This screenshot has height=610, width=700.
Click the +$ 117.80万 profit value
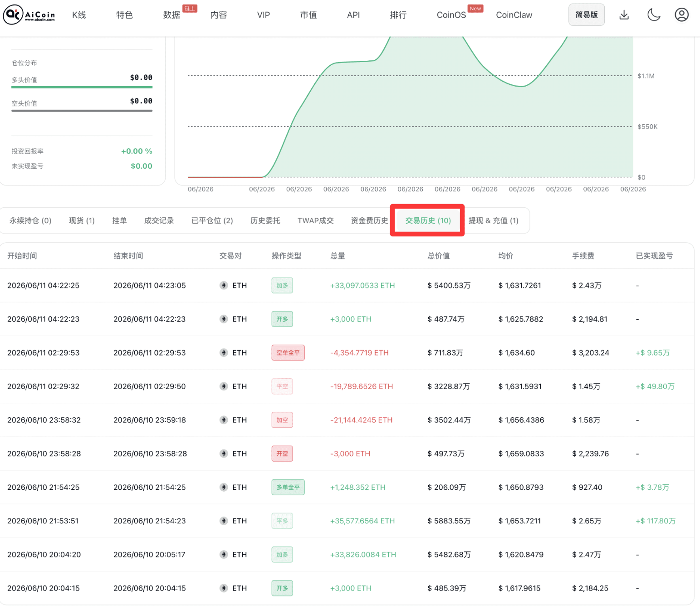[656, 521]
